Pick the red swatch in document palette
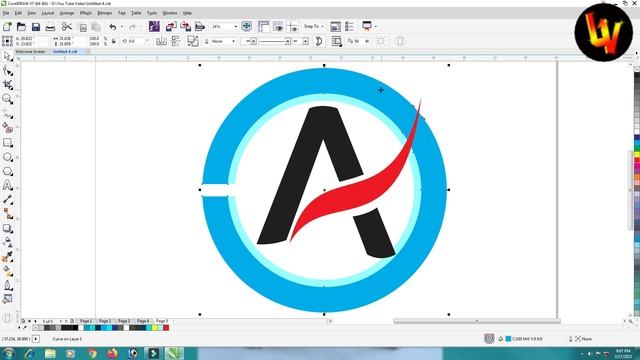 tap(166, 328)
